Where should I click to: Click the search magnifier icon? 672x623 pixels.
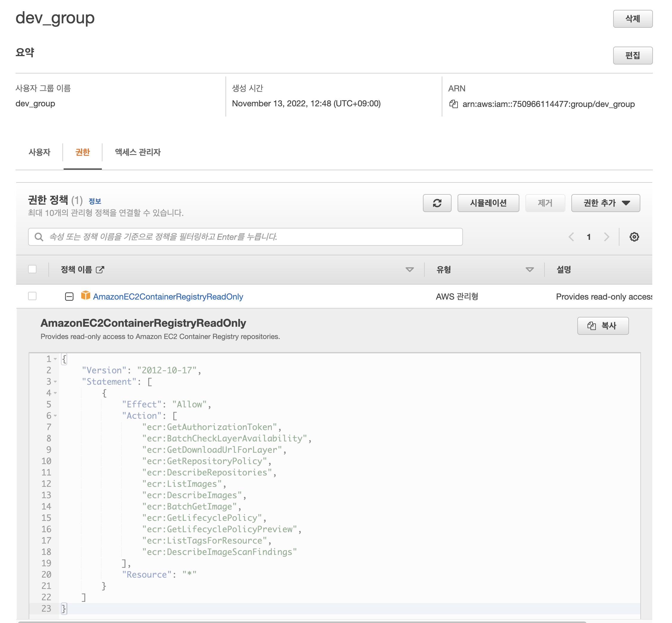39,237
